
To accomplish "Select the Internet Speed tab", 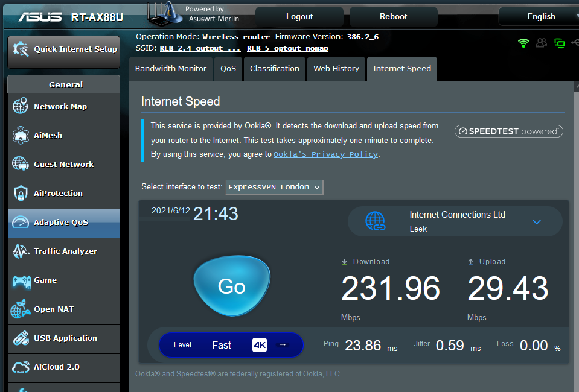I will (401, 69).
